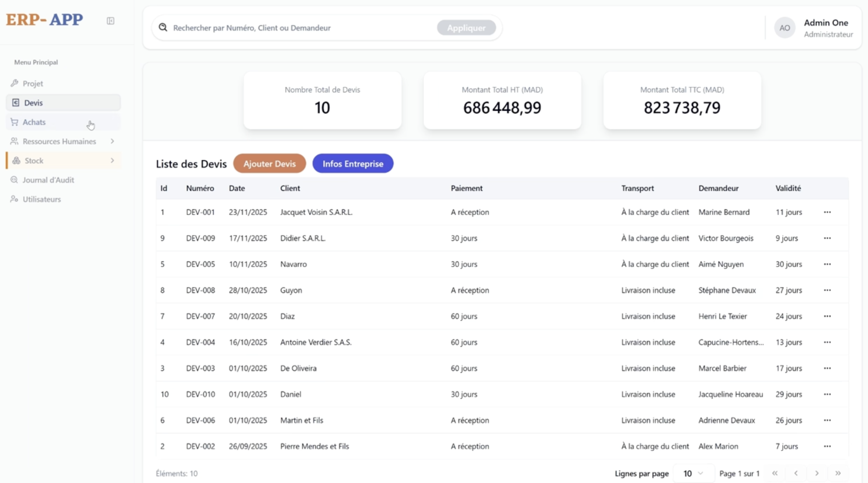
Task: Open the Utilisateurs section
Action: (42, 199)
